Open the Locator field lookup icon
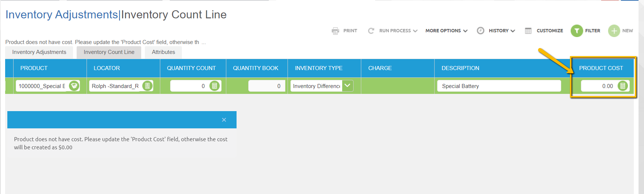This screenshot has width=644, height=194. pyautogui.click(x=147, y=86)
